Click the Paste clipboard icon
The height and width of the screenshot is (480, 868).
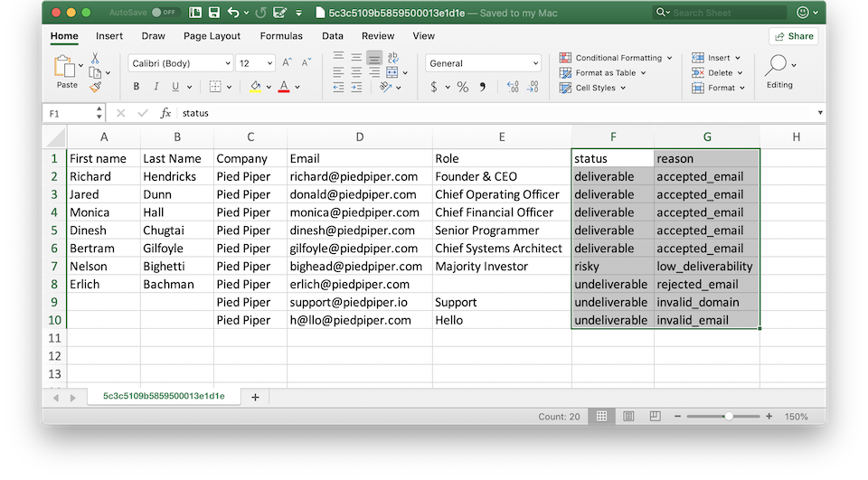tap(65, 66)
